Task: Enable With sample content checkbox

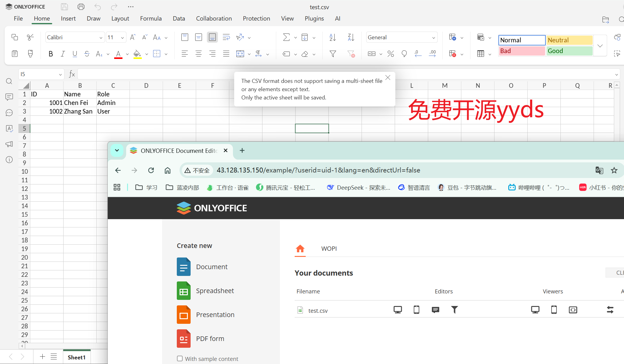Action: pos(180,358)
